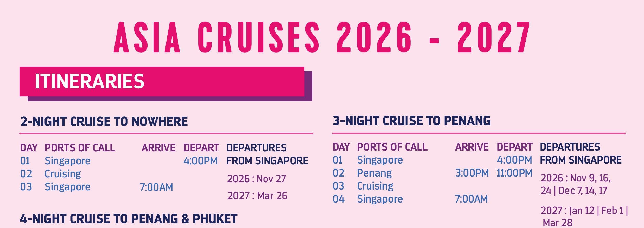This screenshot has height=228, width=644.
Task: Click the 3:00PM Penang arrival time
Action: point(472,173)
